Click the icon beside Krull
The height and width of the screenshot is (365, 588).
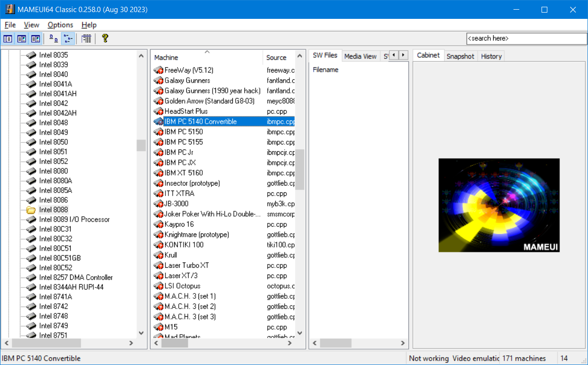click(x=158, y=255)
